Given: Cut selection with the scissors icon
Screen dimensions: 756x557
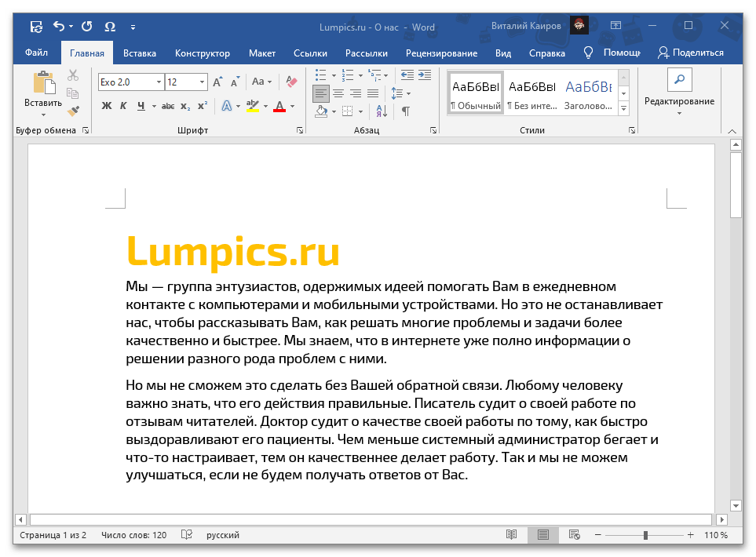Looking at the screenshot, I should coord(73,75).
